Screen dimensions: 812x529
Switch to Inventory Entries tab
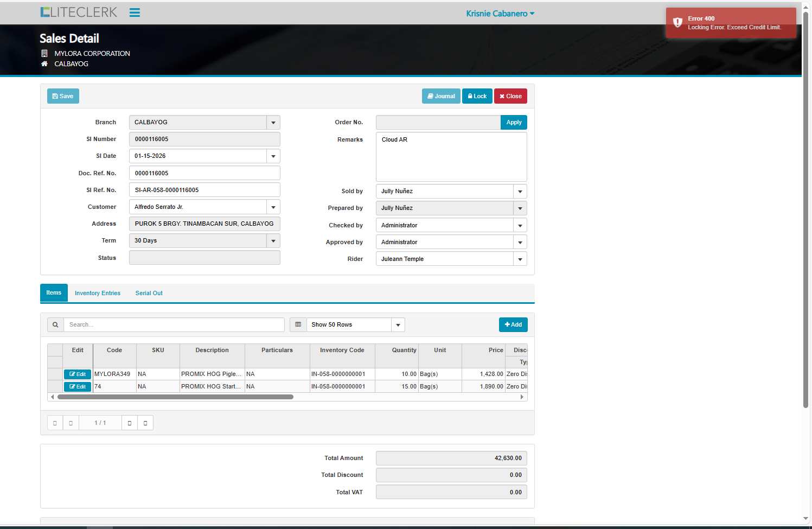pos(98,293)
